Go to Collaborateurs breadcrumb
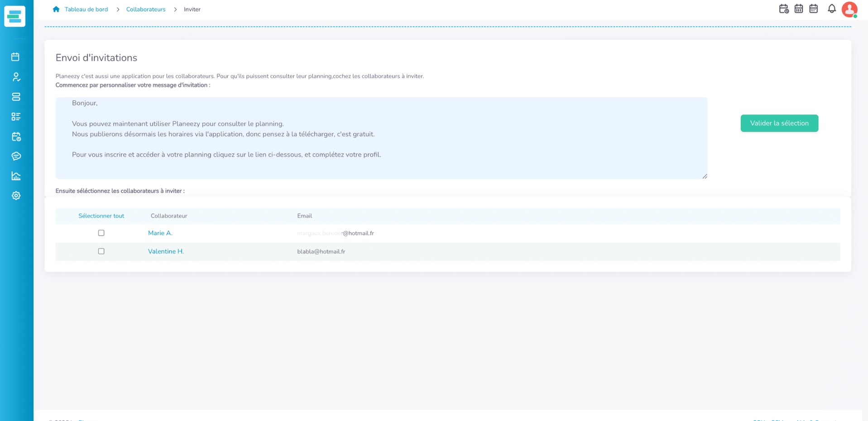Screen dimensions: 868x421 coord(146,10)
